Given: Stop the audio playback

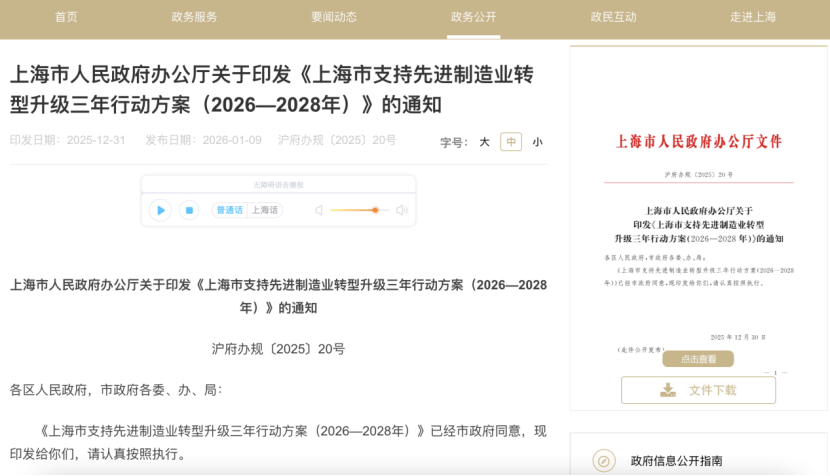Looking at the screenshot, I should pyautogui.click(x=189, y=210).
